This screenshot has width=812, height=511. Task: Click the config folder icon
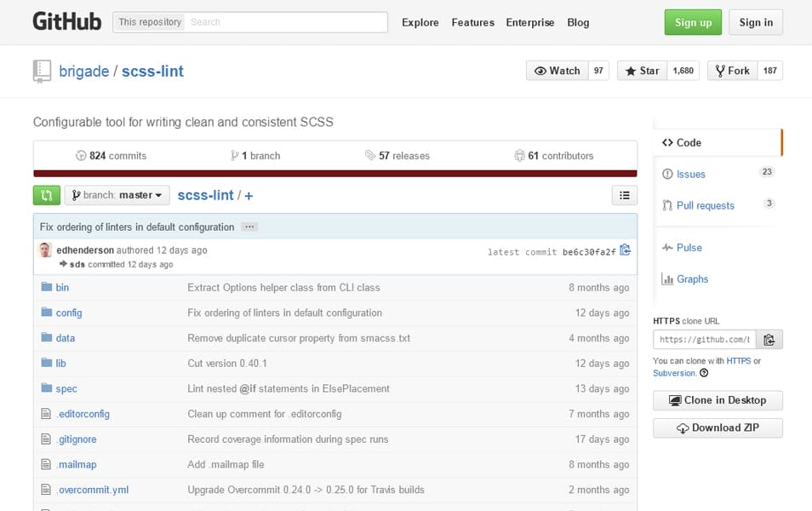click(x=47, y=313)
